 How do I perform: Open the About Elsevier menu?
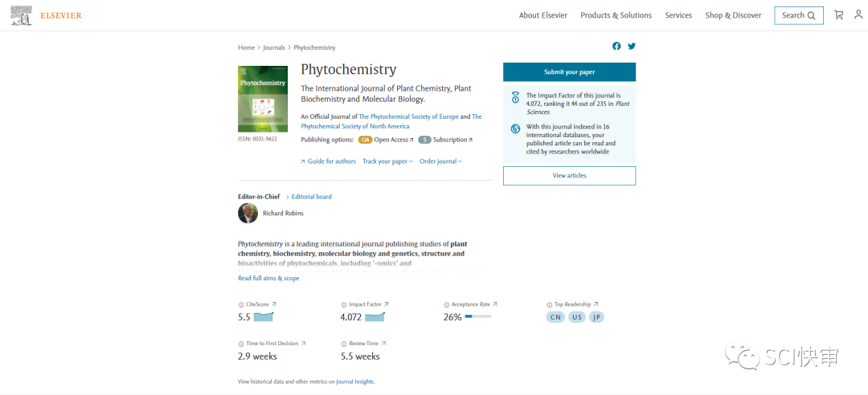[542, 15]
